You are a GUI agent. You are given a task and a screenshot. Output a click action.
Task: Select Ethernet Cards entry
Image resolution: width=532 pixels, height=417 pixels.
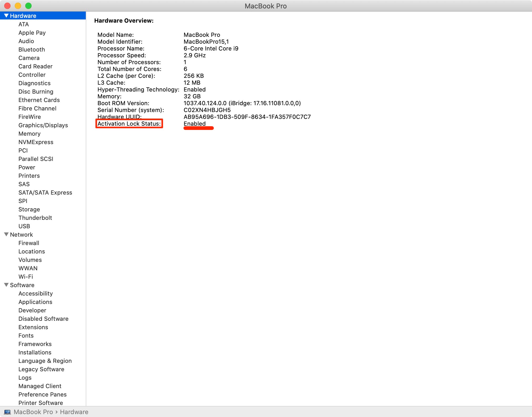pyautogui.click(x=39, y=100)
